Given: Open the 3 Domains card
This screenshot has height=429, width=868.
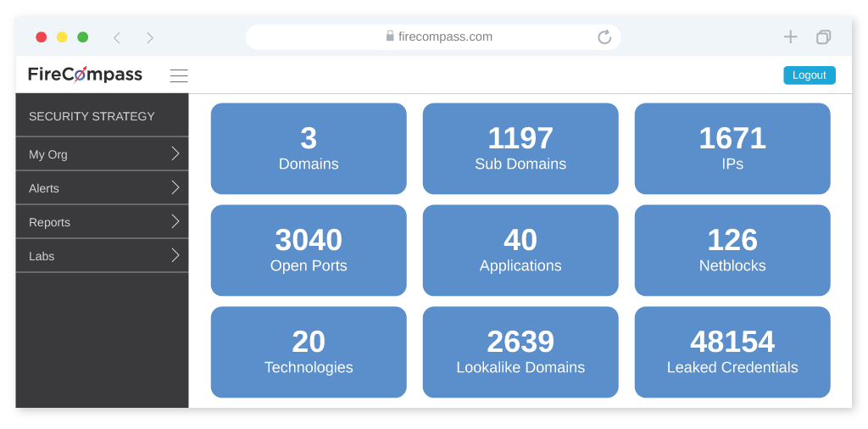Looking at the screenshot, I should [x=309, y=148].
